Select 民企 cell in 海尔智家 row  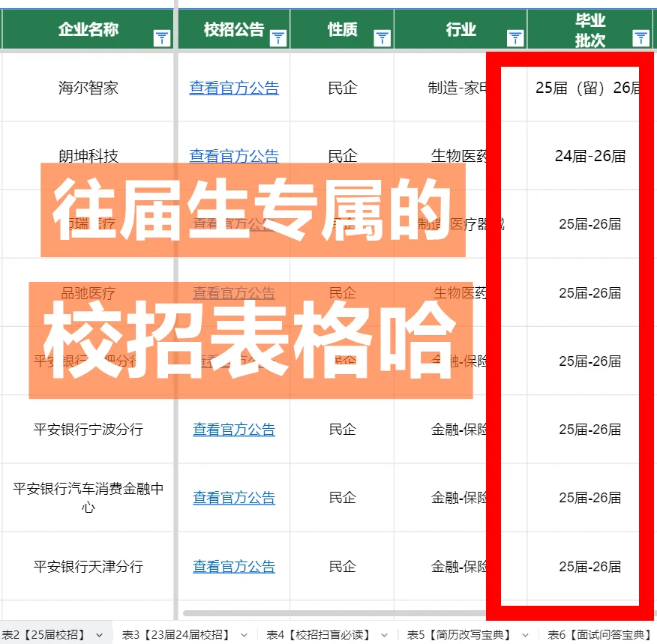pyautogui.click(x=342, y=88)
